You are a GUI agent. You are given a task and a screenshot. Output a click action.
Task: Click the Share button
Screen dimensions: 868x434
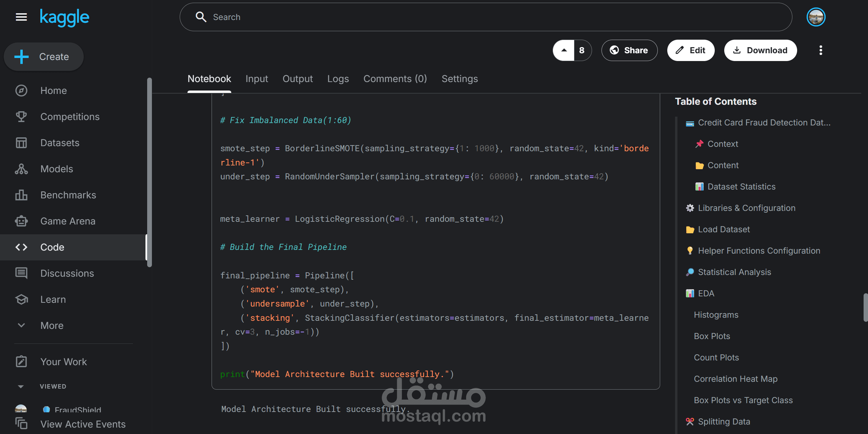[x=629, y=50]
